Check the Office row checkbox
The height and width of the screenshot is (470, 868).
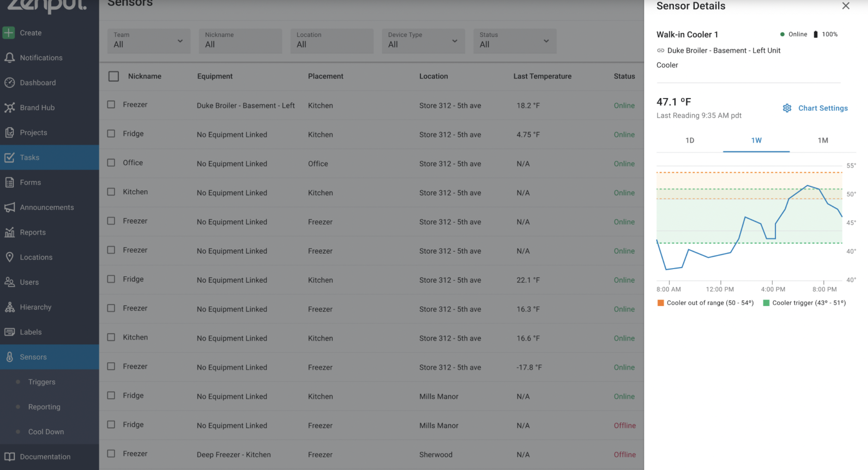point(111,163)
